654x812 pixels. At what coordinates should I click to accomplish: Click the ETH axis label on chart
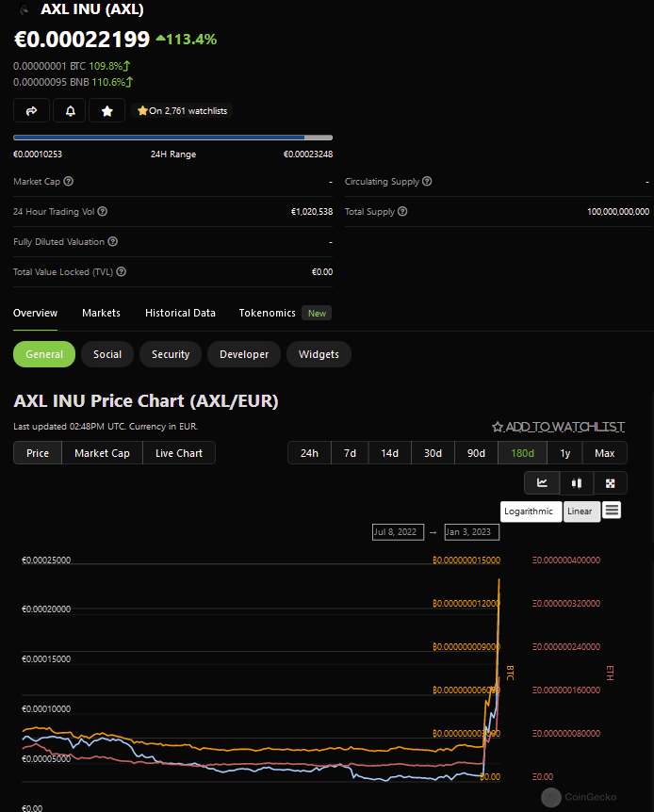point(610,673)
